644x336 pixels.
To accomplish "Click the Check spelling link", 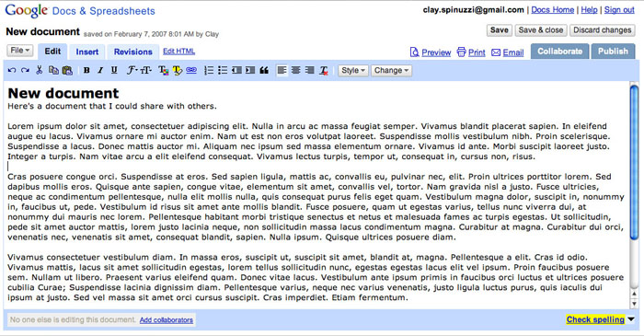I will (595, 319).
